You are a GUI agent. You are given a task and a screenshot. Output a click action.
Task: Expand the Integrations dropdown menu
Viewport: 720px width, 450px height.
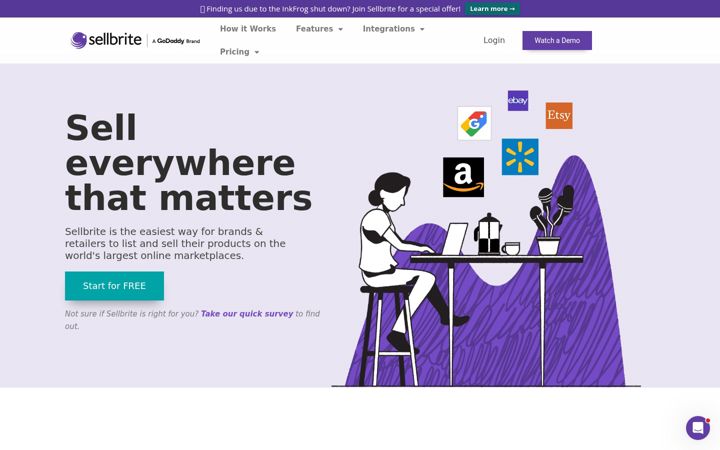point(393,29)
